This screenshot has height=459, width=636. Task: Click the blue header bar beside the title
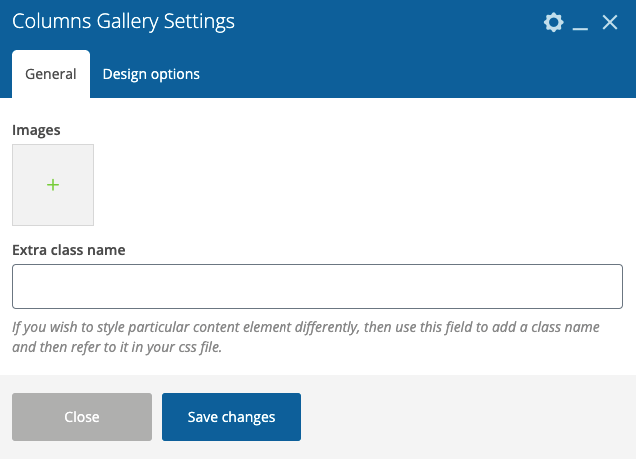[385, 22]
